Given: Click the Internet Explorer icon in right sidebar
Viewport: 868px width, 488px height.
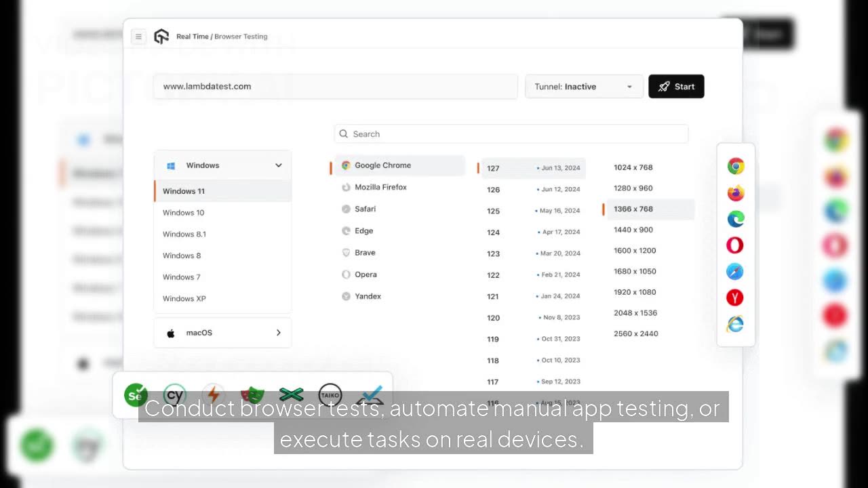Looking at the screenshot, I should (735, 324).
